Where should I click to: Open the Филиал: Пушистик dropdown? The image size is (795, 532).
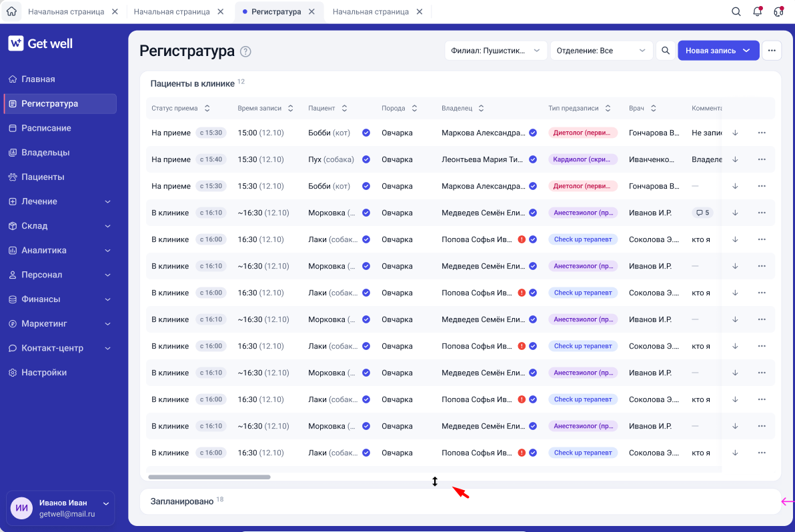[x=496, y=50]
